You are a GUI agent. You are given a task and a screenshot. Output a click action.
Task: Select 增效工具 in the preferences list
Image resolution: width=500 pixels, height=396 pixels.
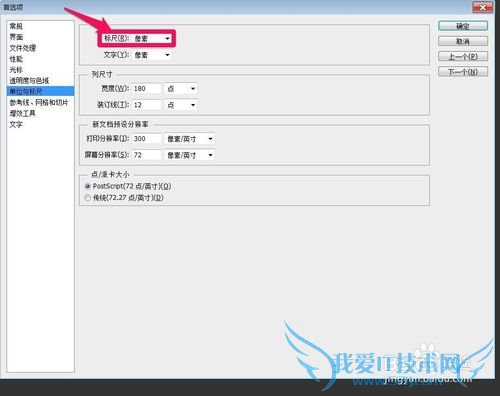coord(40,113)
